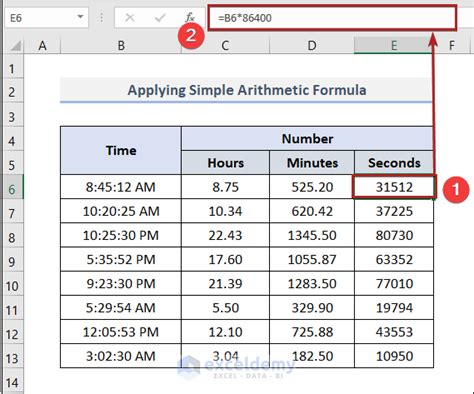Select column D header
474x394 pixels.
[x=312, y=45]
